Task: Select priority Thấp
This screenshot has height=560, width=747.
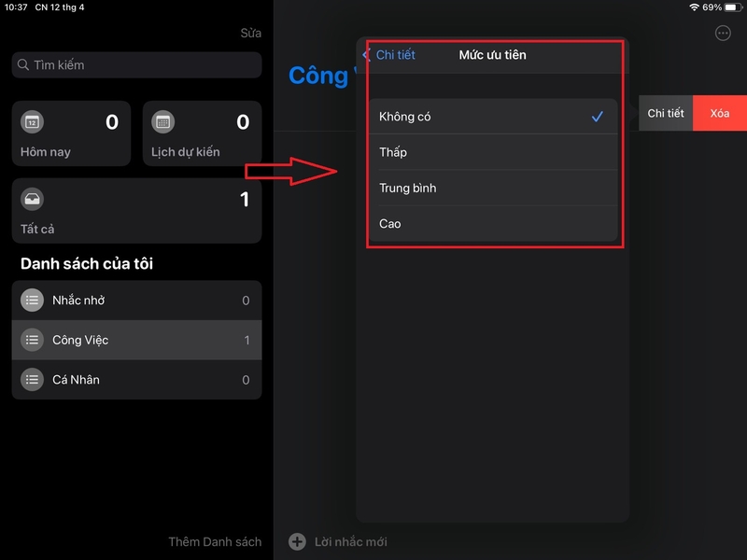Action: click(x=493, y=152)
